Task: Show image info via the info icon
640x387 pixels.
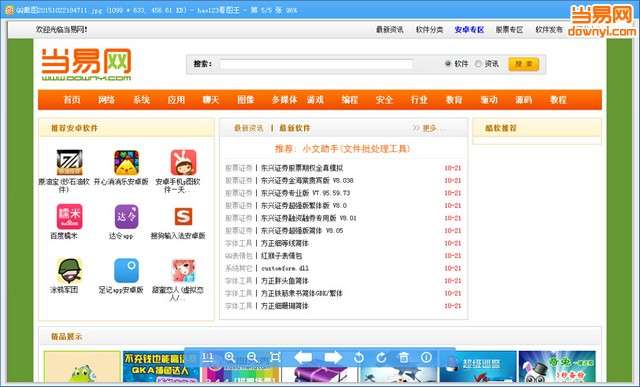Action: click(426, 358)
